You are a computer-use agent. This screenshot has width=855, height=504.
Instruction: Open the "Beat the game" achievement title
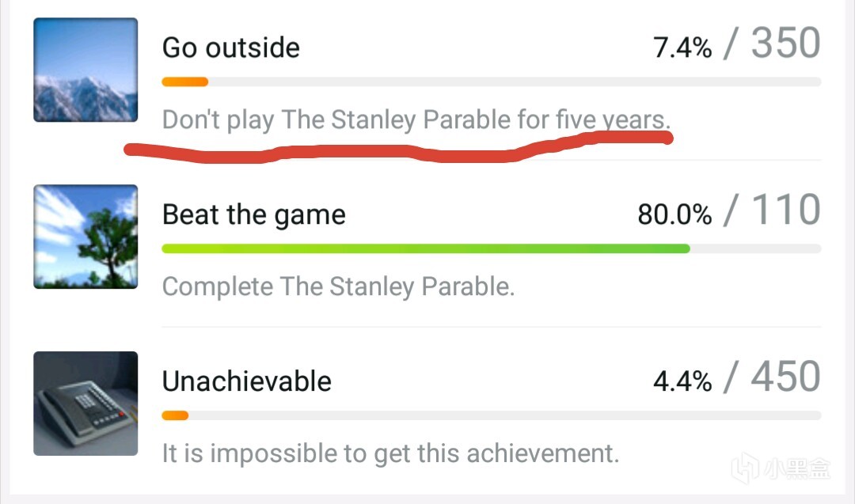point(253,214)
